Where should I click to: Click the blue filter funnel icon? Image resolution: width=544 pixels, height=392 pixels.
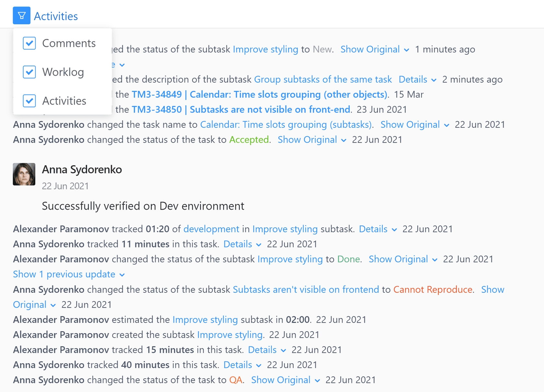coord(22,16)
